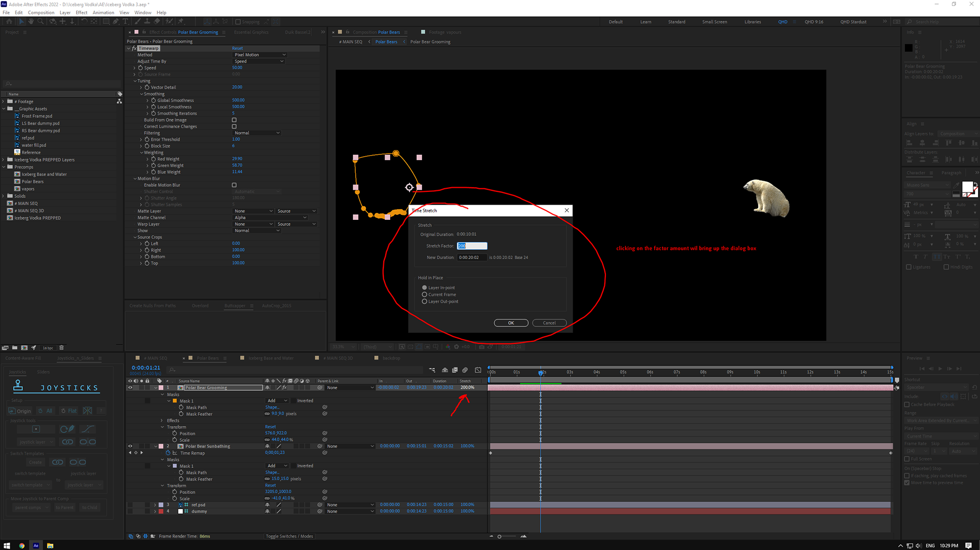
Task: Select the Eraser tool
Action: pyautogui.click(x=157, y=21)
